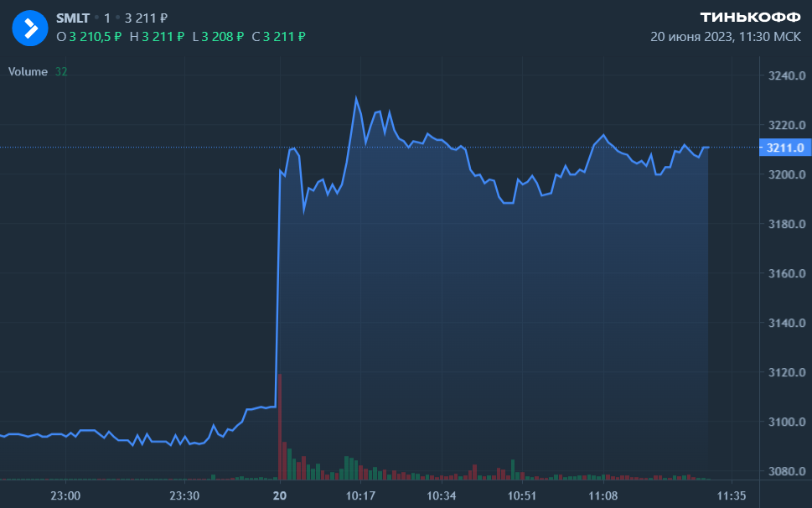
Task: Click the bold 20 date marker
Action: pyautogui.click(x=280, y=495)
